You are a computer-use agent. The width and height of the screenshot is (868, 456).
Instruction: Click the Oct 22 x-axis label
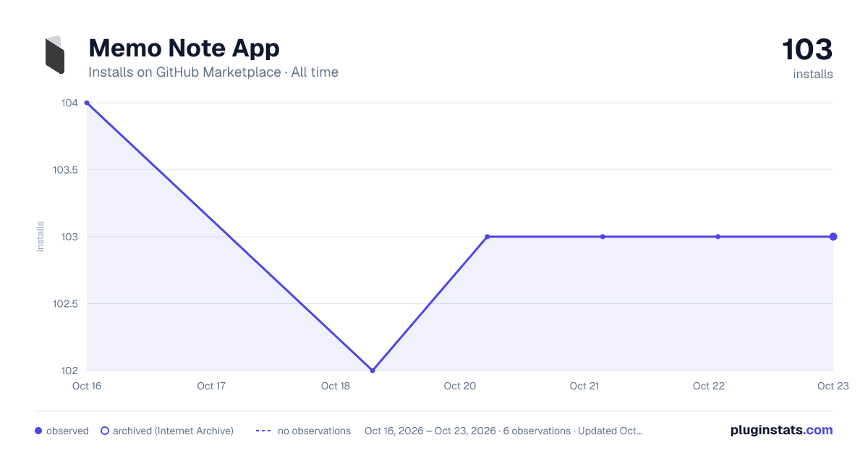[709, 386]
